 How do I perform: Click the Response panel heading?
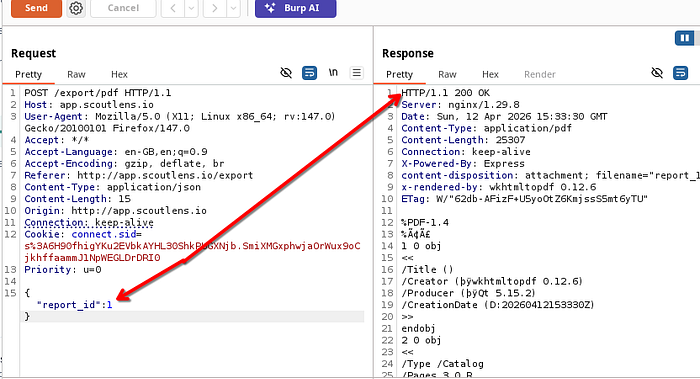point(408,54)
